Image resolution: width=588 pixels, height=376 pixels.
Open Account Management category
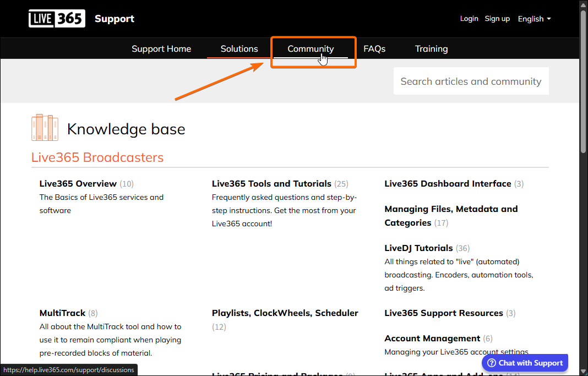(432, 339)
